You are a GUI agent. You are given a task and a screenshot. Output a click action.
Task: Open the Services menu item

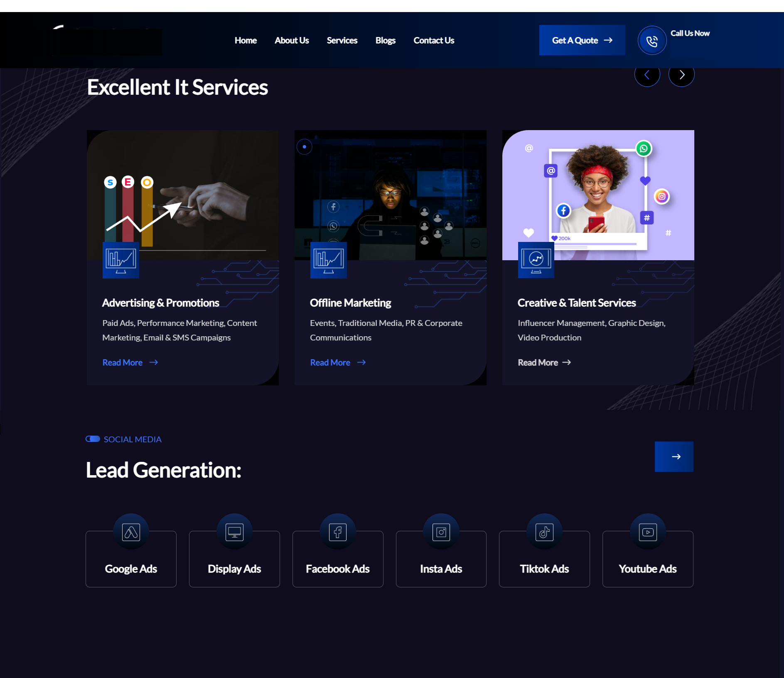(342, 40)
